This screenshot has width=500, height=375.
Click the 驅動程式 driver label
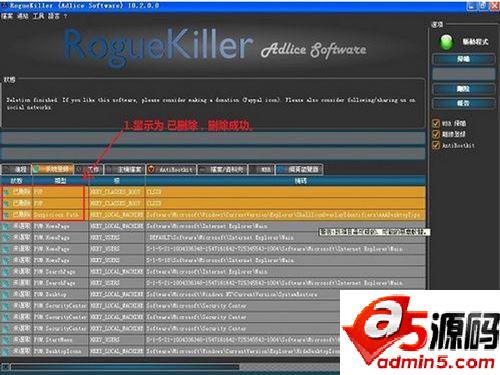(475, 42)
